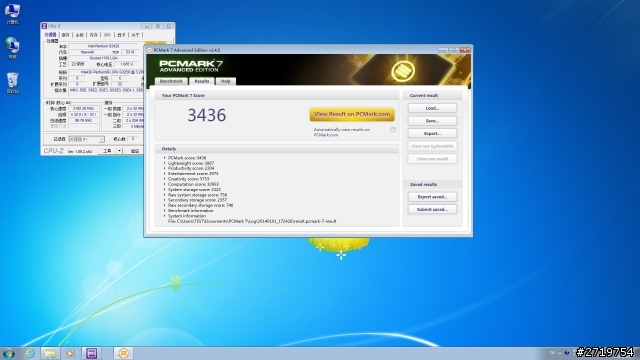Open the sixth (graphics) tab in CPU-Z
This screenshot has width=640, height=360.
click(121, 35)
